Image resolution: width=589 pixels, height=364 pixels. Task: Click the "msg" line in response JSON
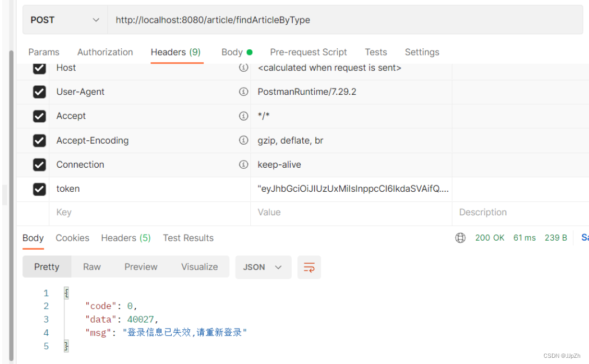click(x=165, y=333)
